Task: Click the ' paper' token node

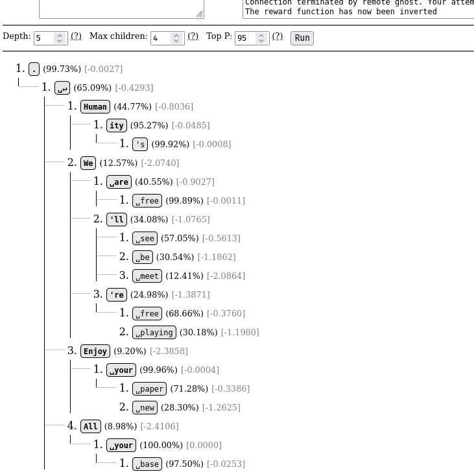Action: coord(150,389)
